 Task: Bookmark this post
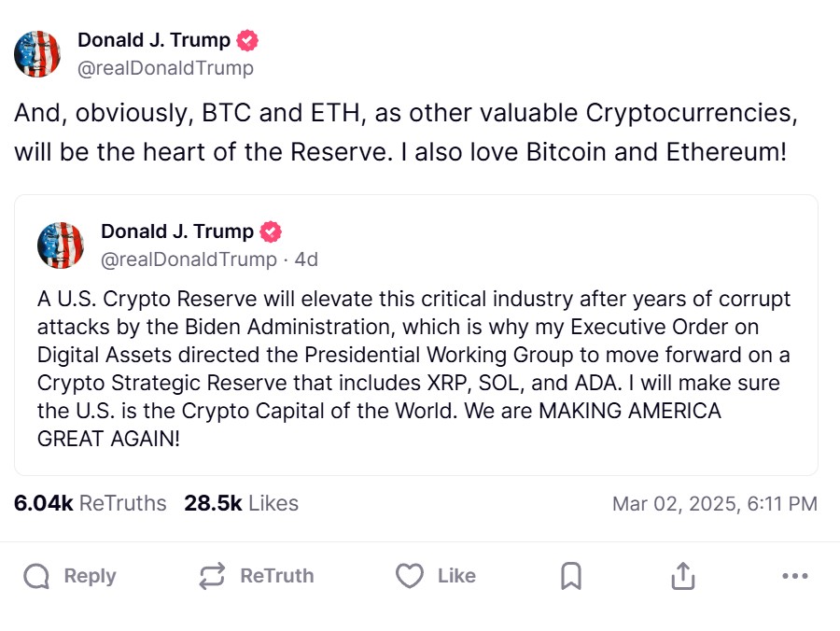tap(571, 576)
